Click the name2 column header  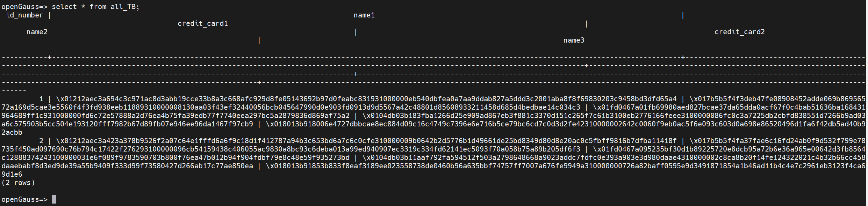click(37, 32)
